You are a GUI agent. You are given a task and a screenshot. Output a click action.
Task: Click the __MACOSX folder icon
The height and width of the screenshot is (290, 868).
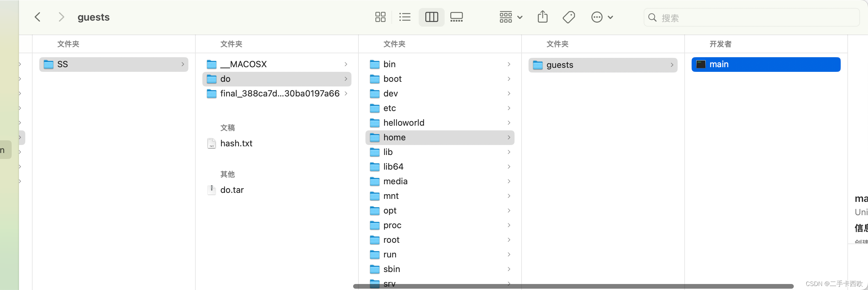point(212,64)
